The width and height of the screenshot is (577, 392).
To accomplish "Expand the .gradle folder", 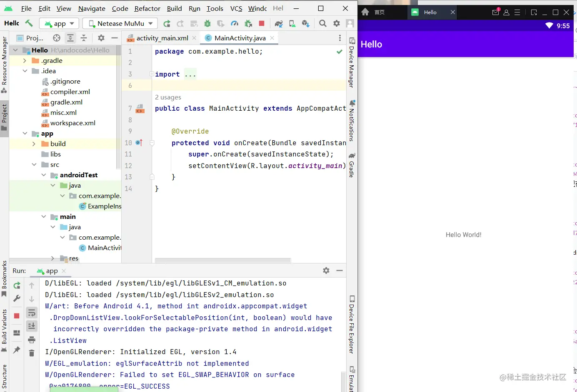I will click(x=25, y=60).
